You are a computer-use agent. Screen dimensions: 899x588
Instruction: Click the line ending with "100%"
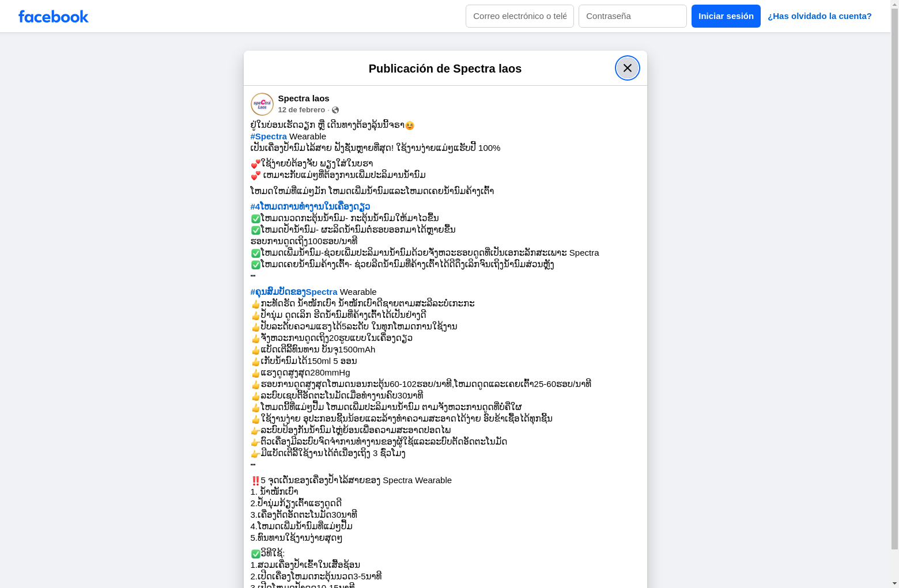(x=375, y=148)
